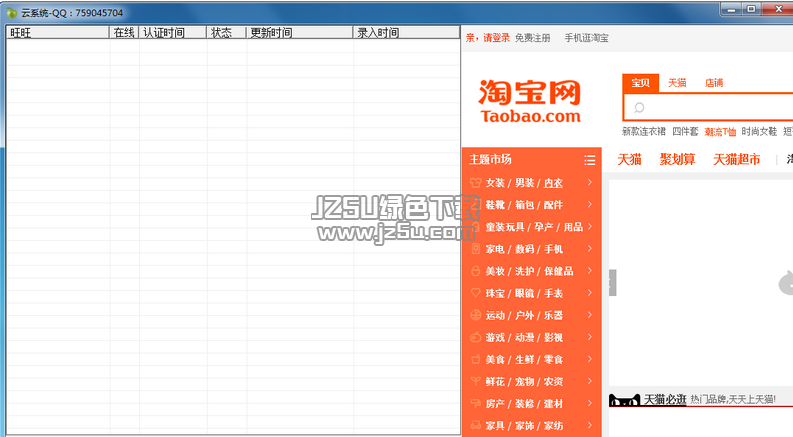The width and height of the screenshot is (793, 437).
Task: Click the Tmall cat logo icon
Action: tap(625, 401)
